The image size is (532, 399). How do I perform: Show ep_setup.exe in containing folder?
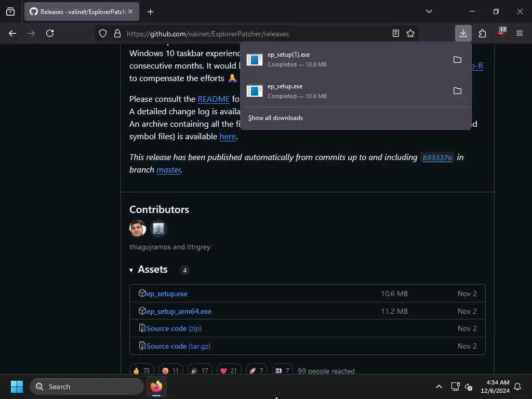(x=457, y=91)
